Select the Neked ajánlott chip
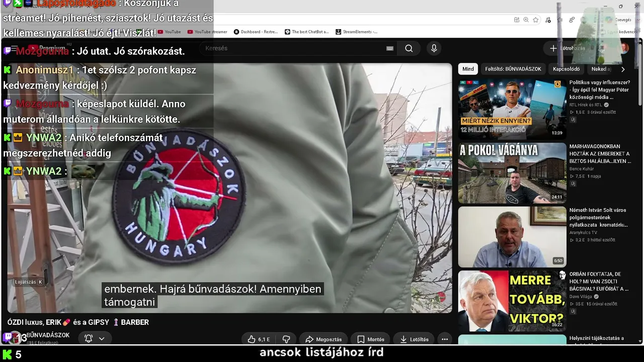This screenshot has width=644, height=362. [x=601, y=69]
